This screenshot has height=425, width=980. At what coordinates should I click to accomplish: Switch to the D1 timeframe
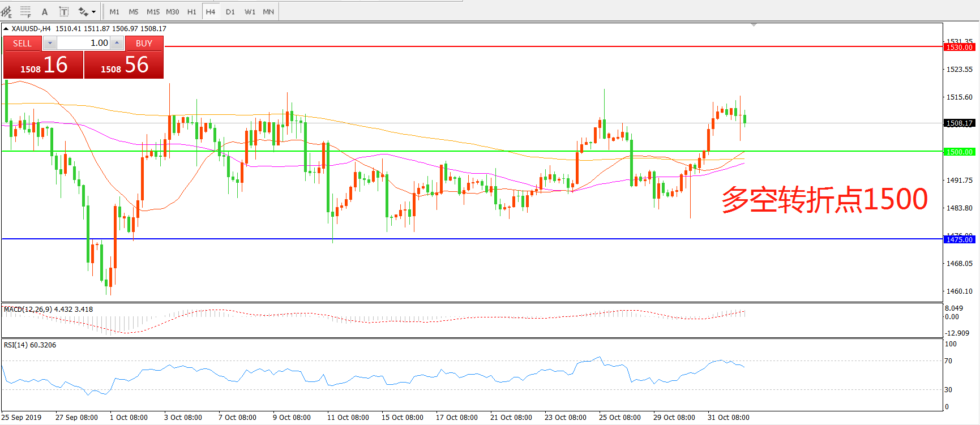tap(230, 11)
